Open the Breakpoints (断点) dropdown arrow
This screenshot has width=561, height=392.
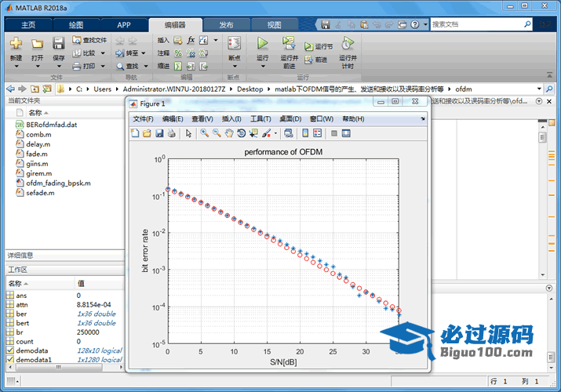(x=235, y=67)
